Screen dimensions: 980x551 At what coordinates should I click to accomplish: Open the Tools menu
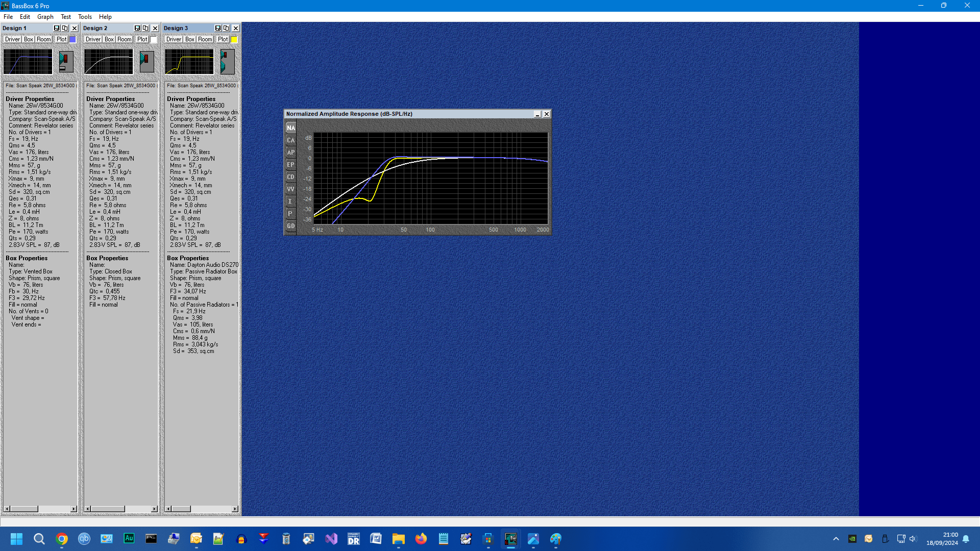[85, 17]
